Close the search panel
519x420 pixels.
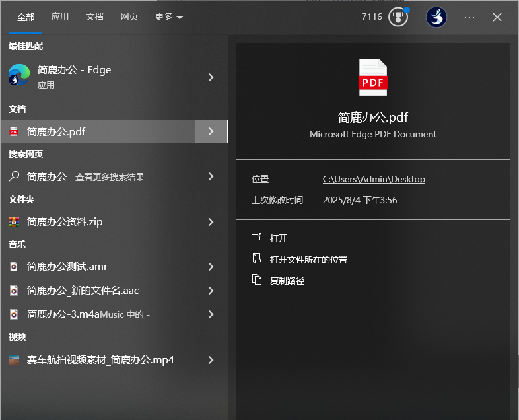[x=497, y=17]
